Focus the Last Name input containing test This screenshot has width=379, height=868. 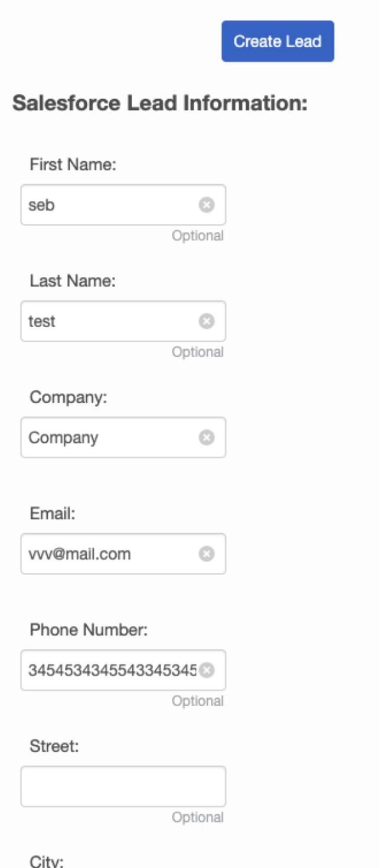point(123,321)
